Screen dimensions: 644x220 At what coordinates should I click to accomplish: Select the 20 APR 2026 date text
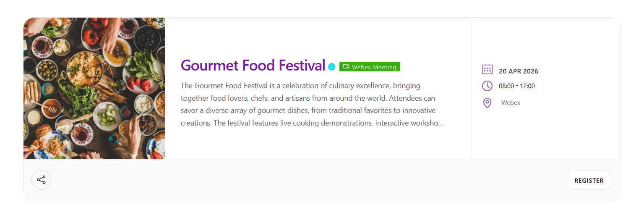click(518, 71)
